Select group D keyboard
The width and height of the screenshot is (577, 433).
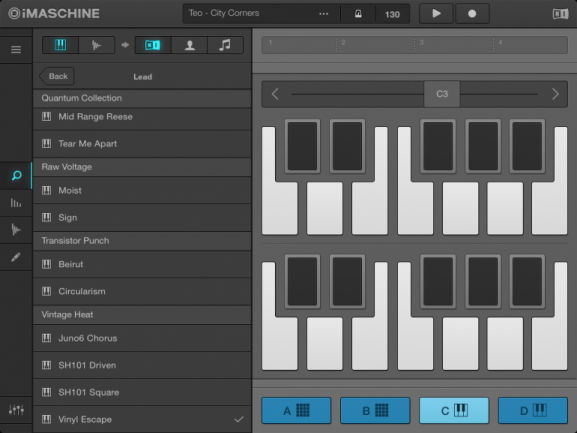coord(533,410)
